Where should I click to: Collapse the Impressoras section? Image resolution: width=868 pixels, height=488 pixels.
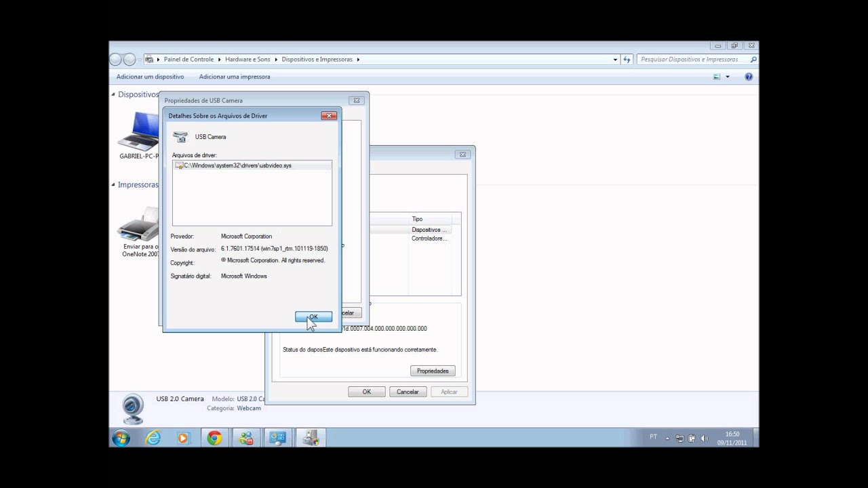(113, 184)
